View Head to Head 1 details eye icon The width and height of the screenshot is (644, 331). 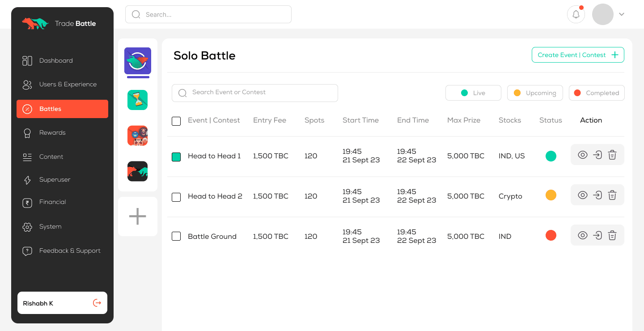[x=582, y=155]
